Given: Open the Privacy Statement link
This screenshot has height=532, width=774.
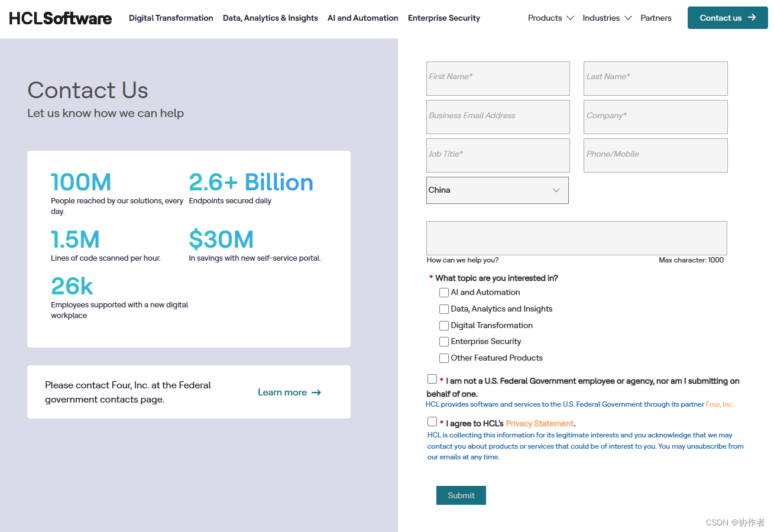Looking at the screenshot, I should coord(539,423).
